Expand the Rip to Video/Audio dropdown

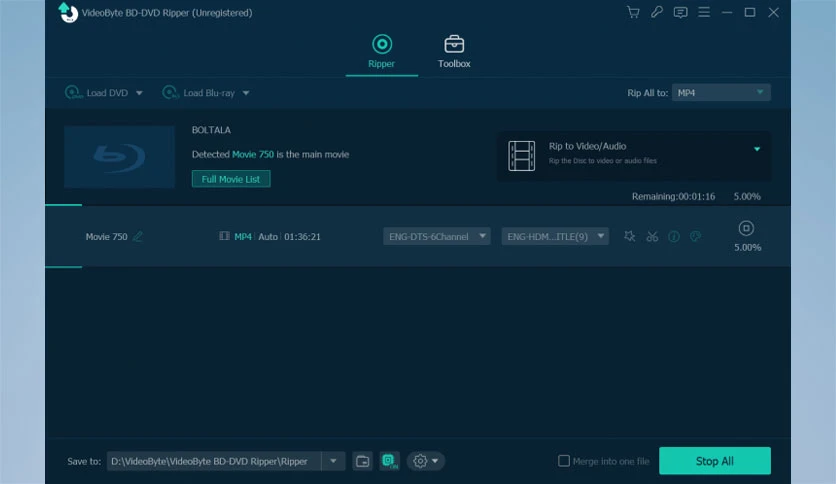[757, 149]
